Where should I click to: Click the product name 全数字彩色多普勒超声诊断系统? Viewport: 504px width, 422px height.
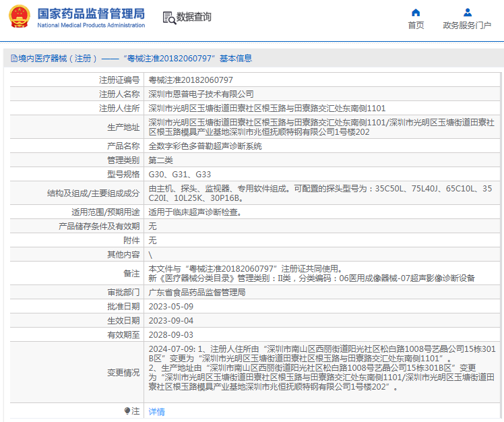(x=205, y=146)
